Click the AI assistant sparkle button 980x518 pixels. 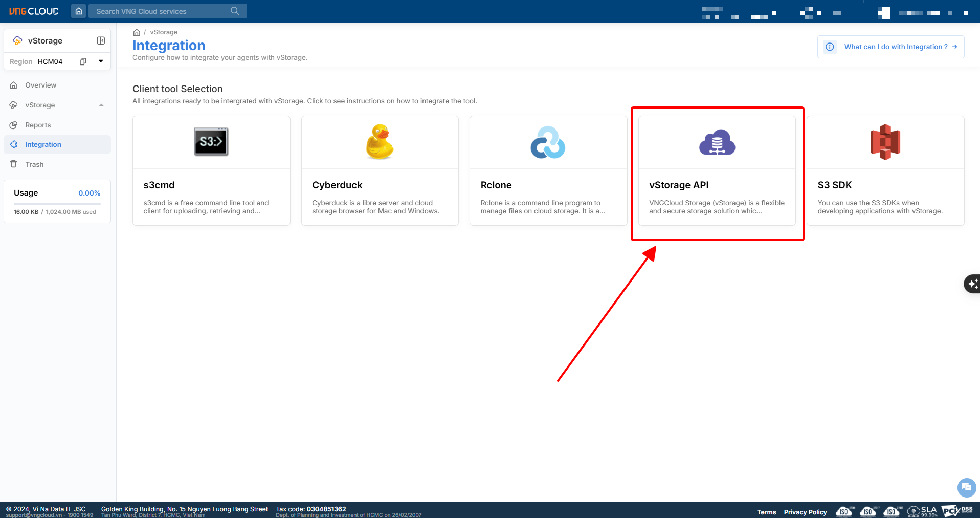pos(972,284)
